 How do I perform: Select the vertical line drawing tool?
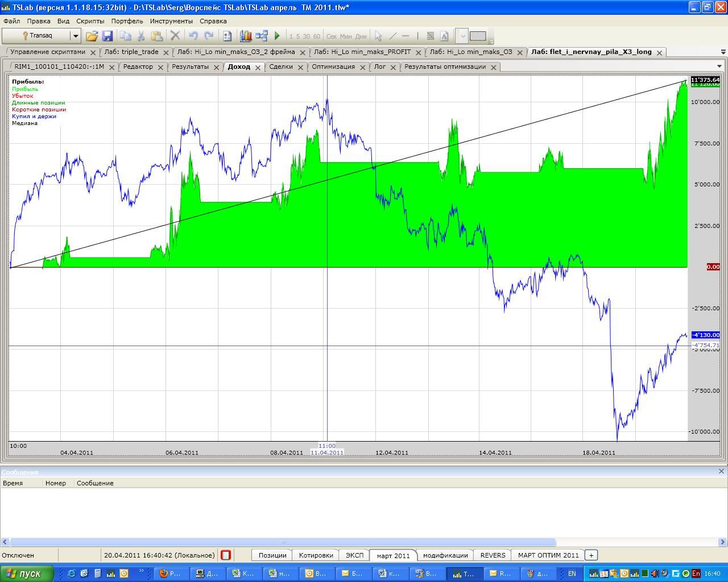pos(417,36)
